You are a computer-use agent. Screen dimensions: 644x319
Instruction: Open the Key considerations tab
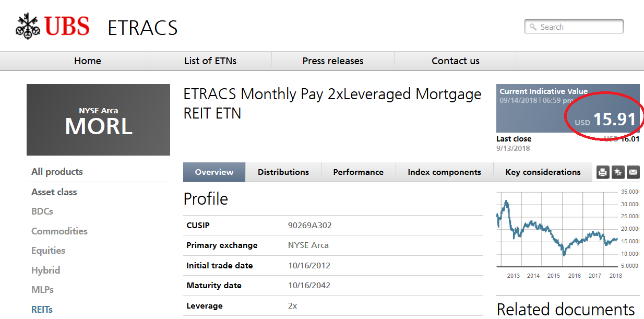[x=543, y=172]
